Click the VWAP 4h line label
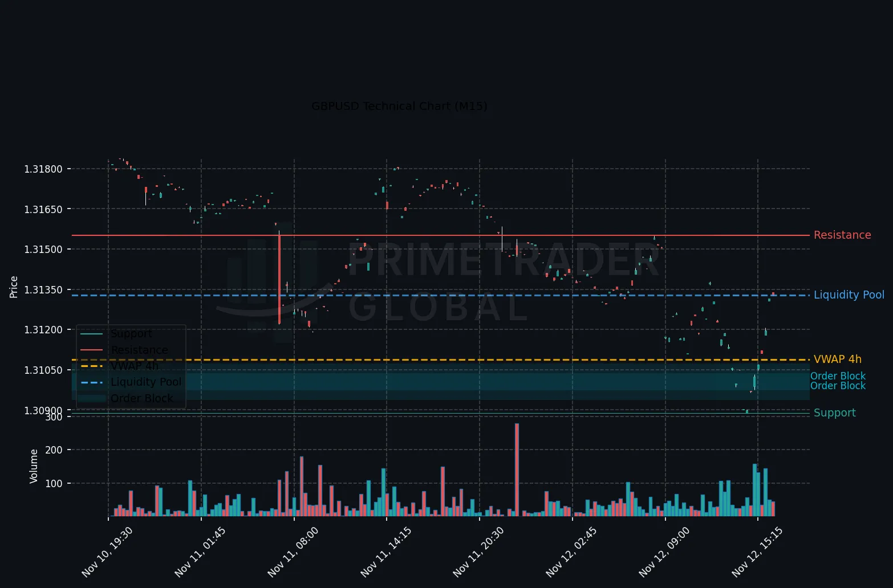893x588 pixels. 838,360
